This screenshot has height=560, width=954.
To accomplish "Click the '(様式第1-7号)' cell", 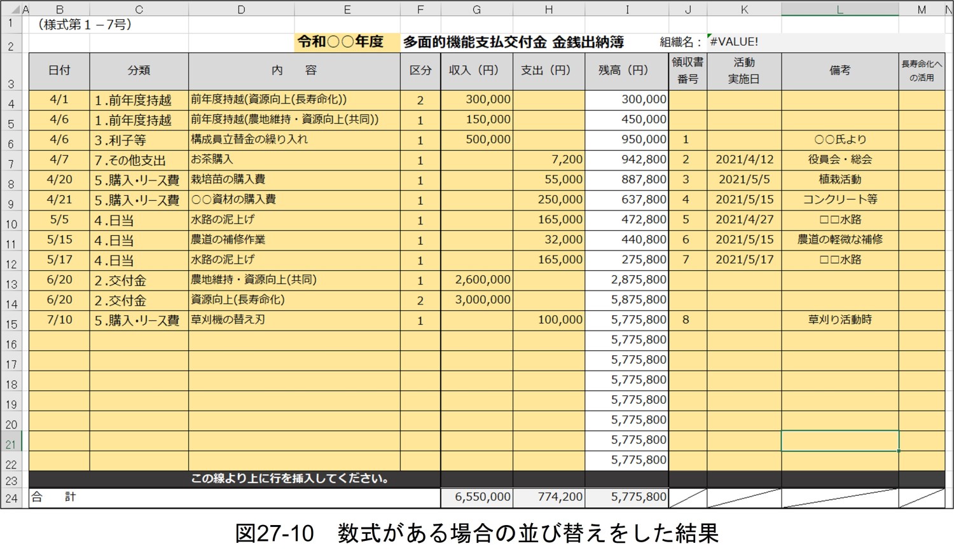I will tap(85, 24).
